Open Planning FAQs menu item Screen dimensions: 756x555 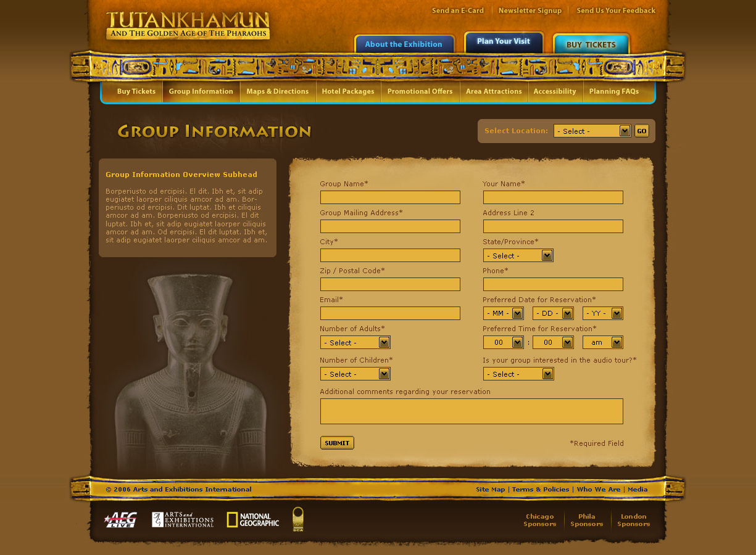[614, 91]
